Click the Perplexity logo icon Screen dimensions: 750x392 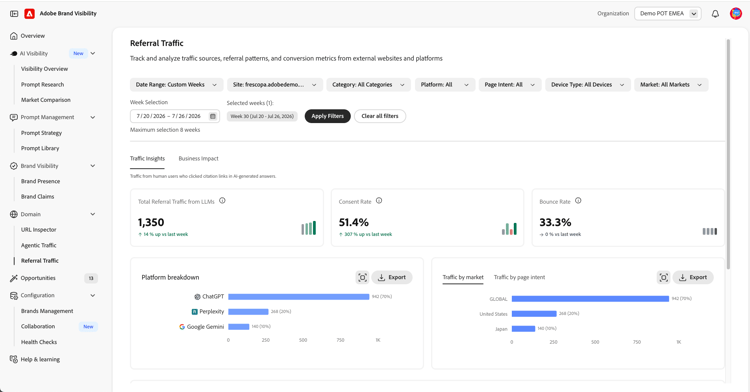click(195, 312)
